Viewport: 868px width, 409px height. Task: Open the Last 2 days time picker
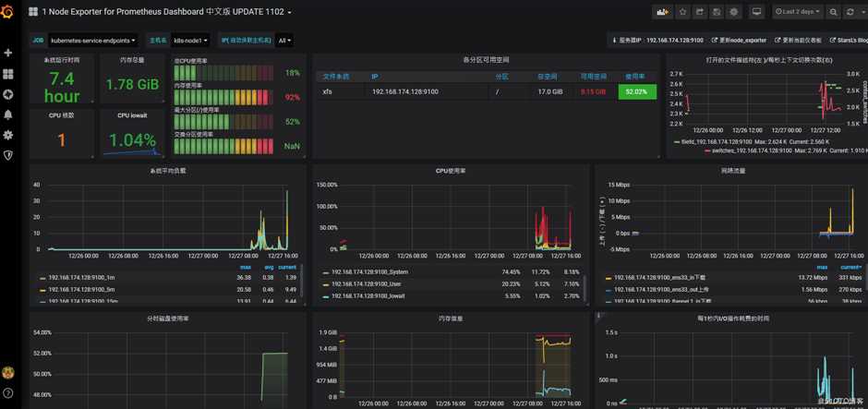tap(797, 12)
